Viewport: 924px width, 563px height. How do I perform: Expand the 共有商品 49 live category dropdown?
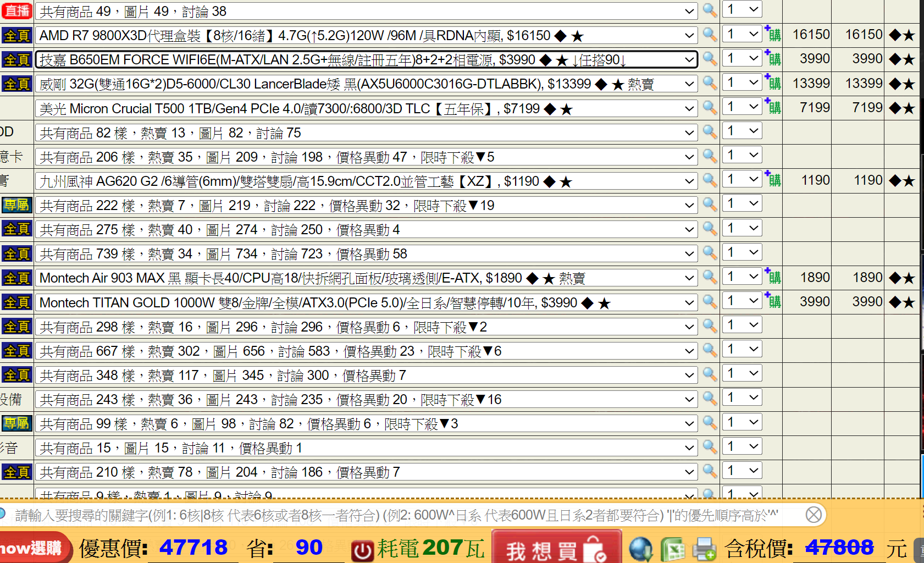pyautogui.click(x=366, y=11)
